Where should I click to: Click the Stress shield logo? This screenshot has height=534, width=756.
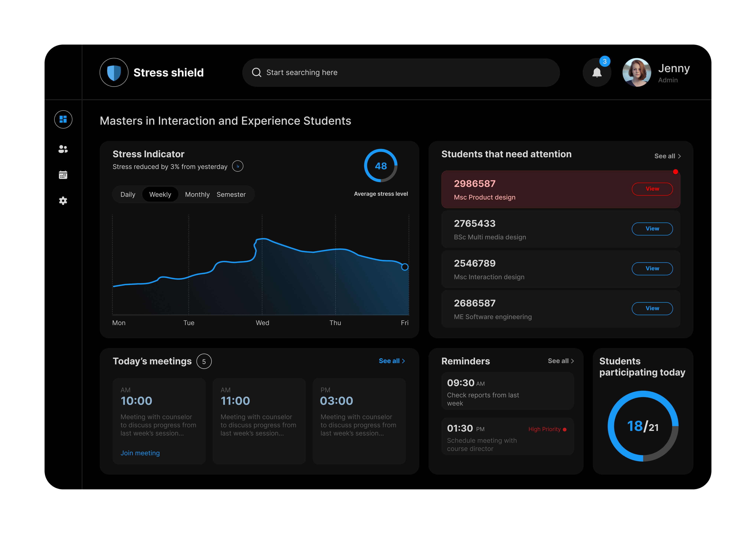(114, 72)
